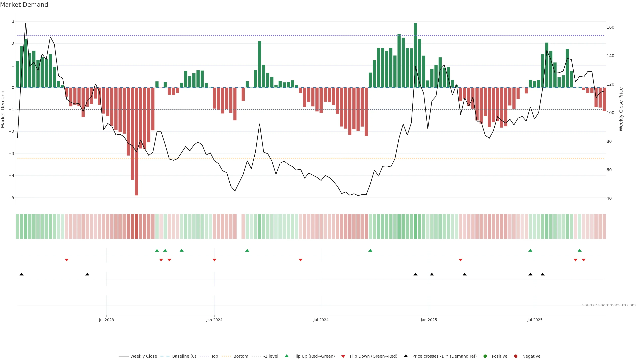Image resolution: width=644 pixels, height=362 pixels.
Task: Click the green Positive legend dot
Action: [x=485, y=356]
